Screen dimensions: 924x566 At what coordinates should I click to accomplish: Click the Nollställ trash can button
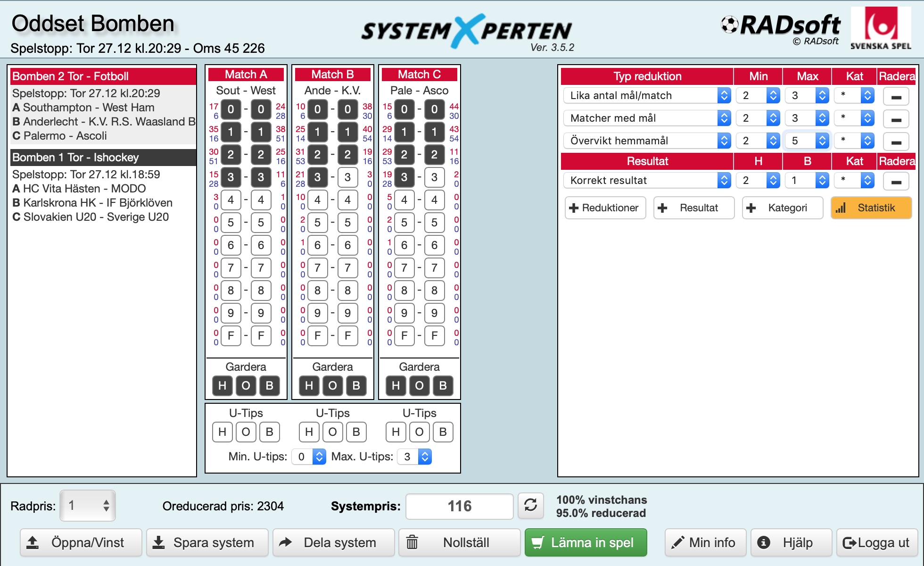[459, 542]
